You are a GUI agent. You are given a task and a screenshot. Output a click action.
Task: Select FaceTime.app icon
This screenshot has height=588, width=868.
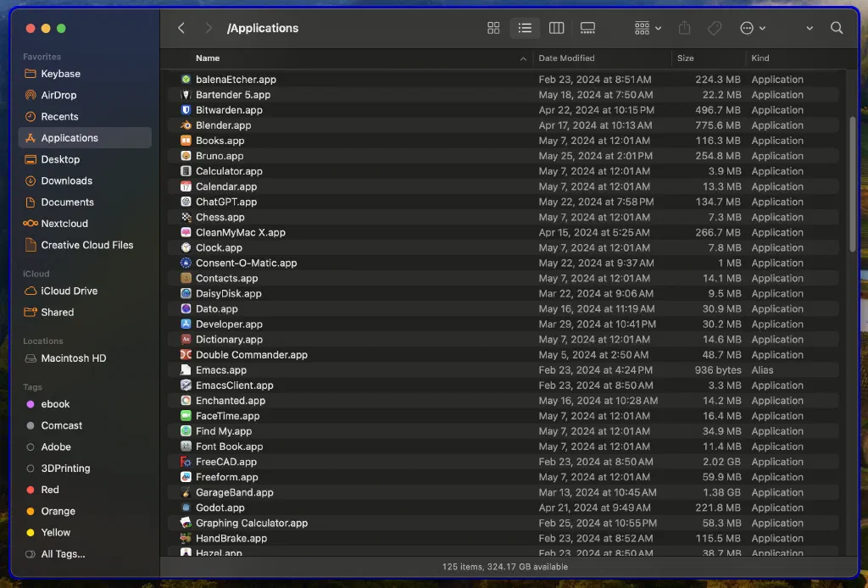tap(186, 416)
